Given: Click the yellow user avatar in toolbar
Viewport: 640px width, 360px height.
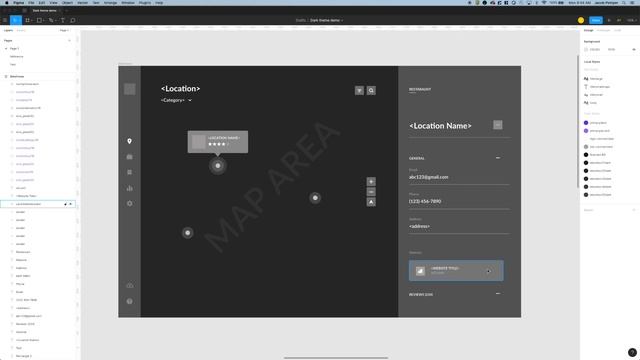Looking at the screenshot, I should click(581, 20).
